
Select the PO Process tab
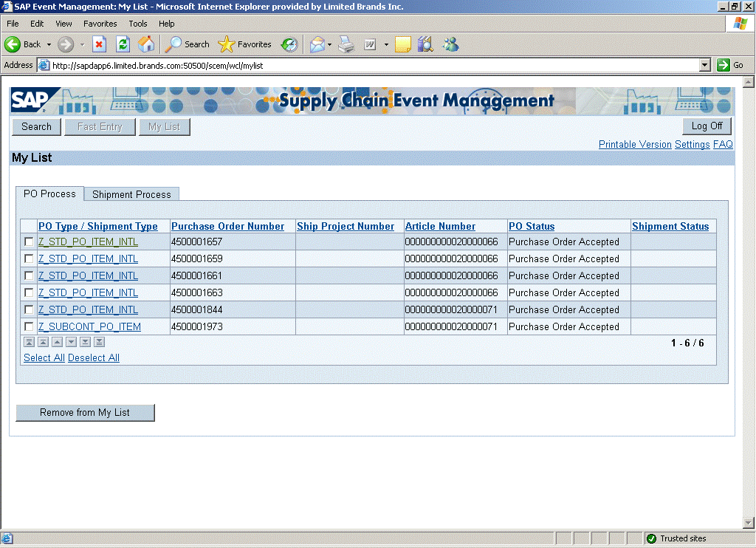(49, 194)
